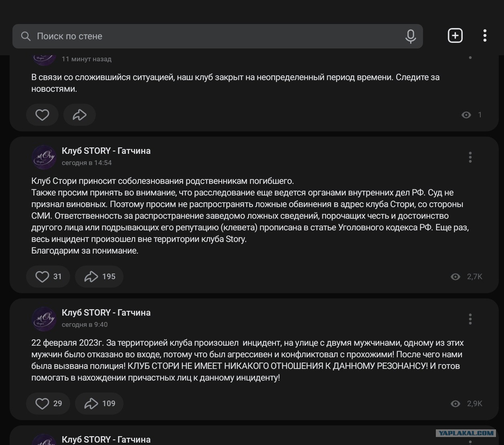Like the 9:40 incident post
The image size is (504, 445).
48,403
